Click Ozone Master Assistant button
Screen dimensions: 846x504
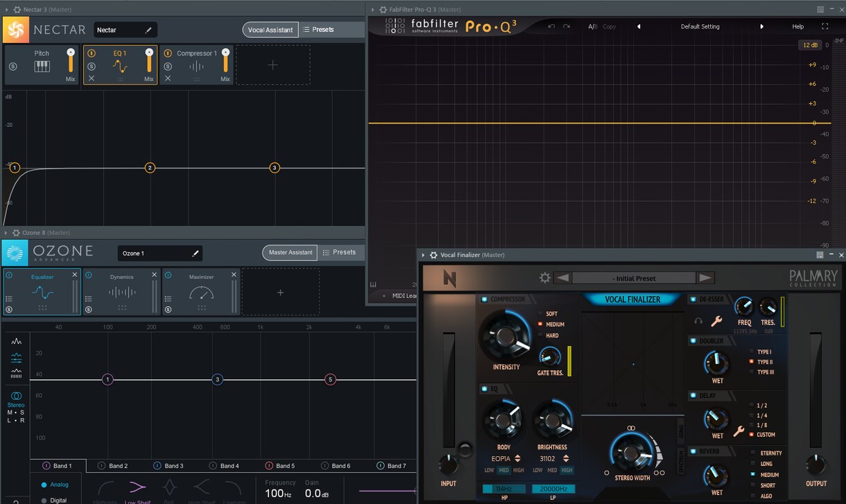(291, 252)
